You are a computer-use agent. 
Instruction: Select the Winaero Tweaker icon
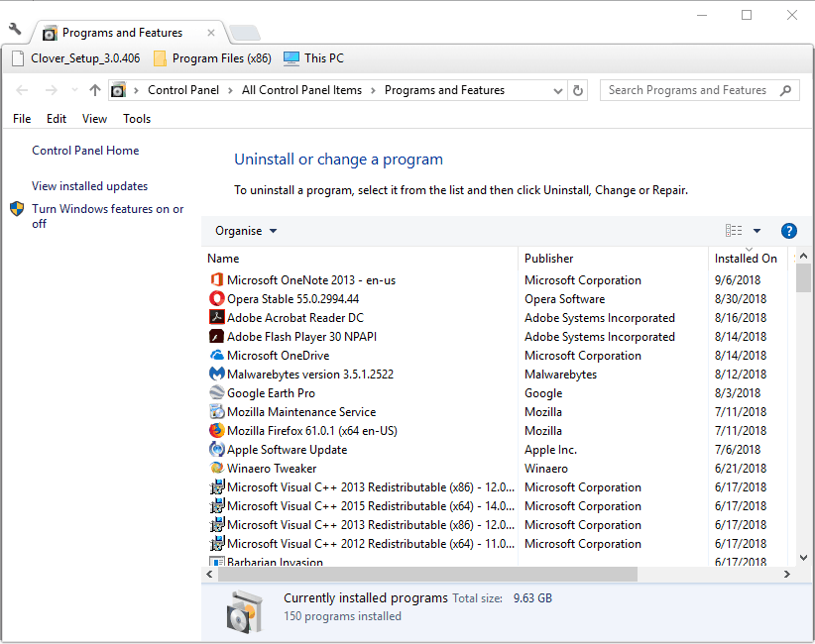pos(217,468)
